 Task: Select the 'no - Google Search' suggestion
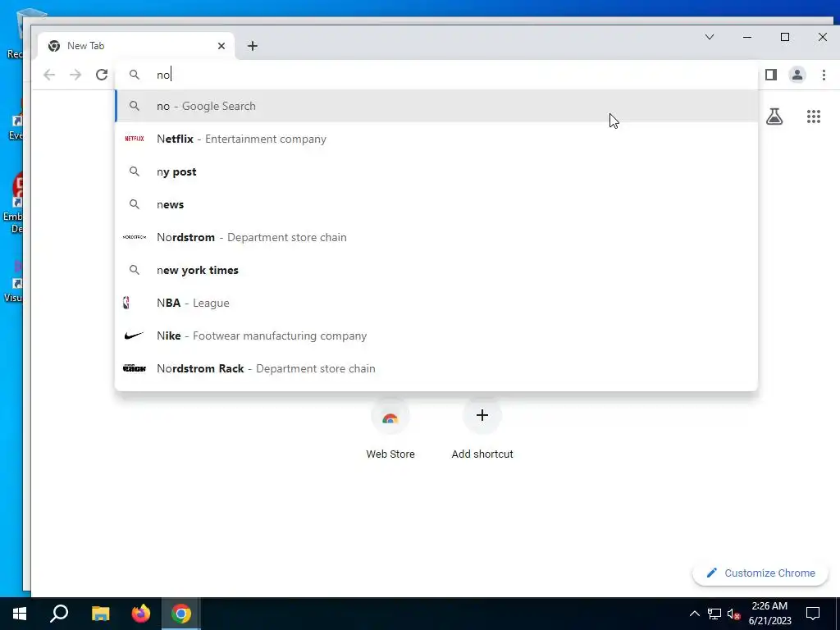[x=436, y=106]
